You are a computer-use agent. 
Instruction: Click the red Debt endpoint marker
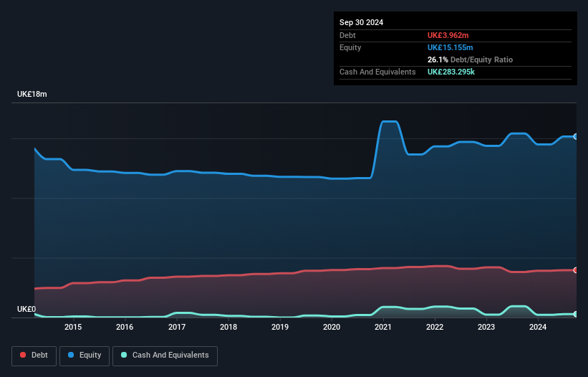[x=576, y=270]
